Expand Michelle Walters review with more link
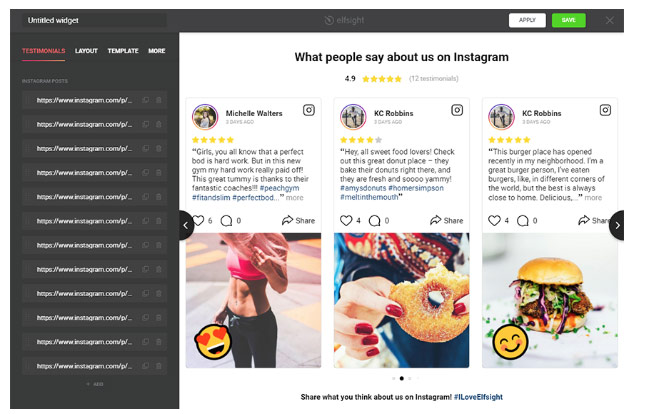 pyautogui.click(x=294, y=198)
